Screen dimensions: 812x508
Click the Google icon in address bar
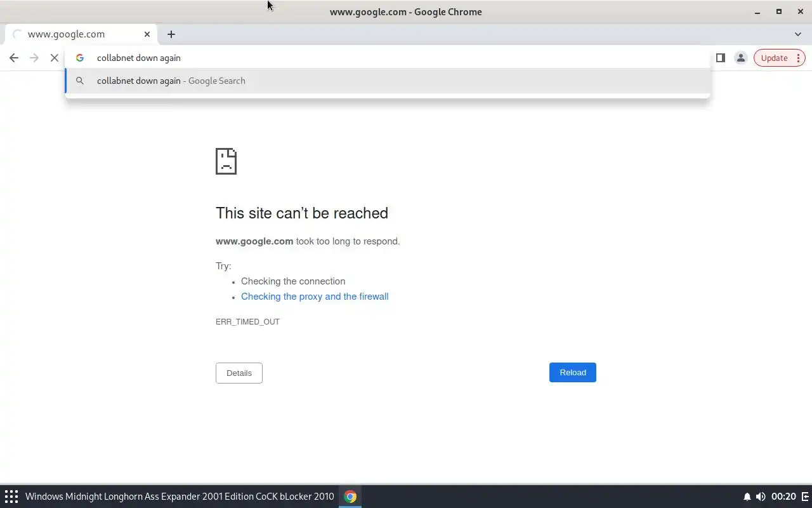80,58
